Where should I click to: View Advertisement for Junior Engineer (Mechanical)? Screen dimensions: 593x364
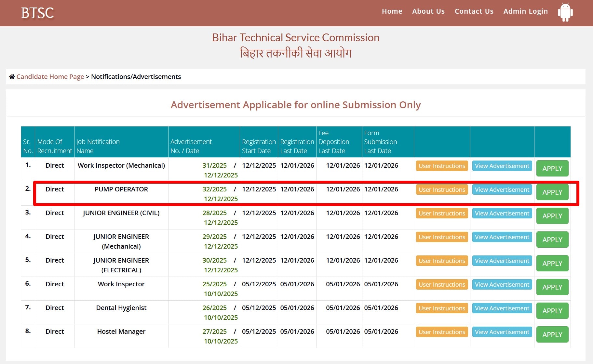pos(502,237)
